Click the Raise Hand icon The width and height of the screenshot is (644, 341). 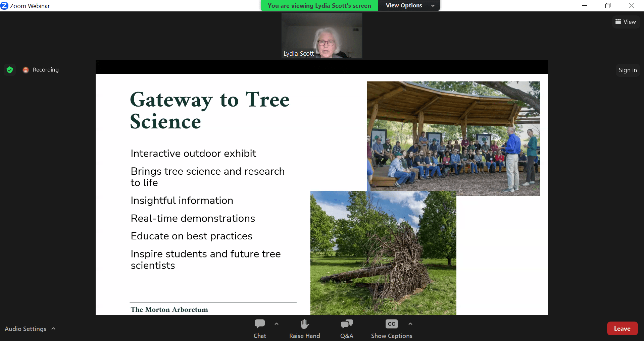point(305,324)
